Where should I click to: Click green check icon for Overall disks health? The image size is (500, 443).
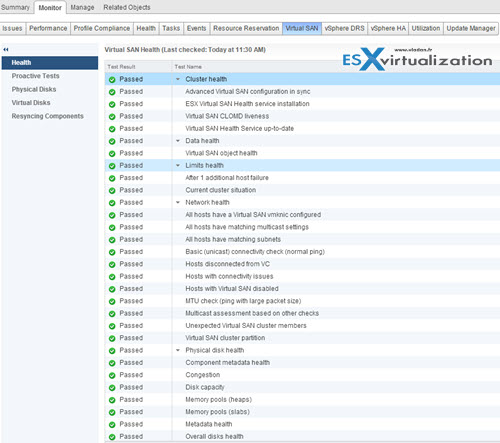point(112,437)
